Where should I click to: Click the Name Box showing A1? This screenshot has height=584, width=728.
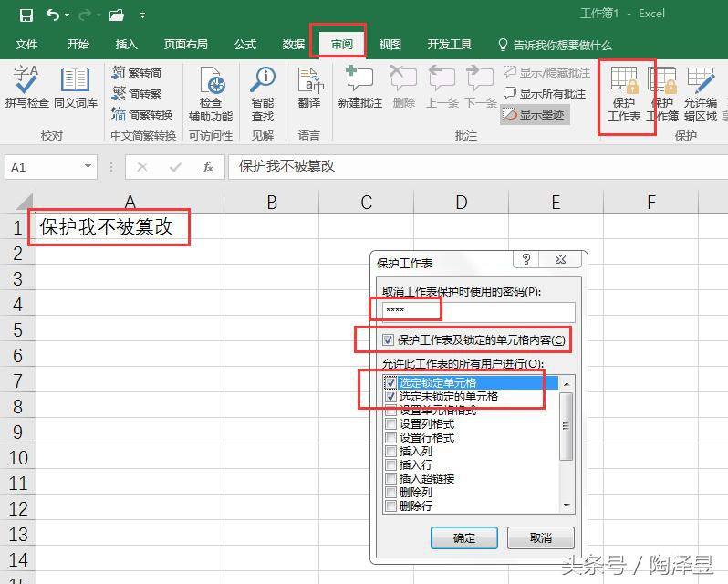(x=44, y=167)
